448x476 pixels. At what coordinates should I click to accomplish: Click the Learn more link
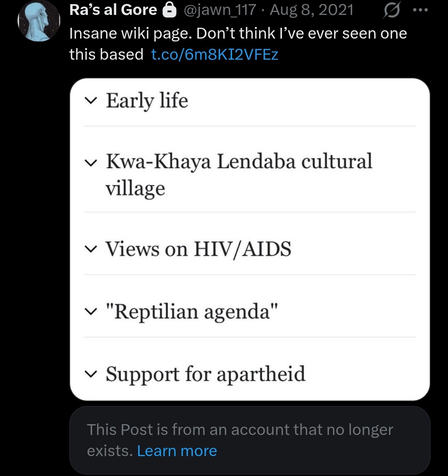[x=177, y=451]
